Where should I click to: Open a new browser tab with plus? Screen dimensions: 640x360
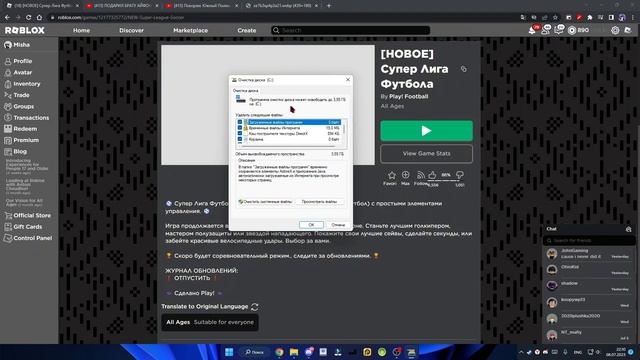(329, 6)
